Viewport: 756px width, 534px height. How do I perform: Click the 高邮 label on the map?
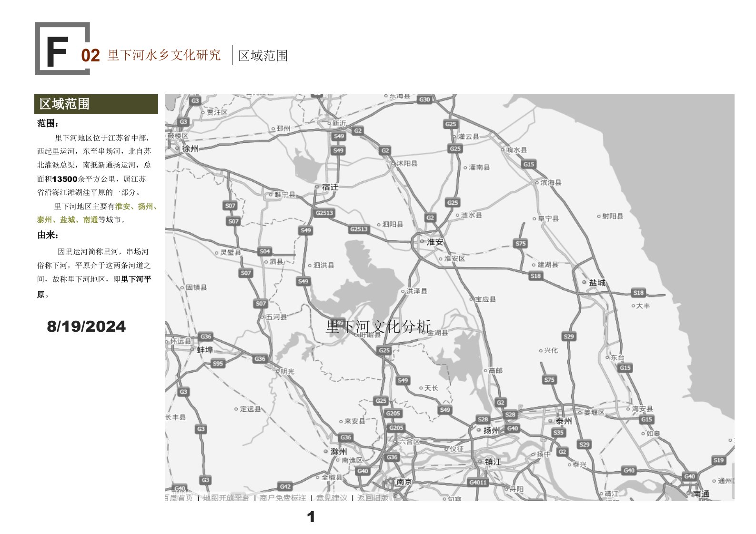pyautogui.click(x=495, y=370)
